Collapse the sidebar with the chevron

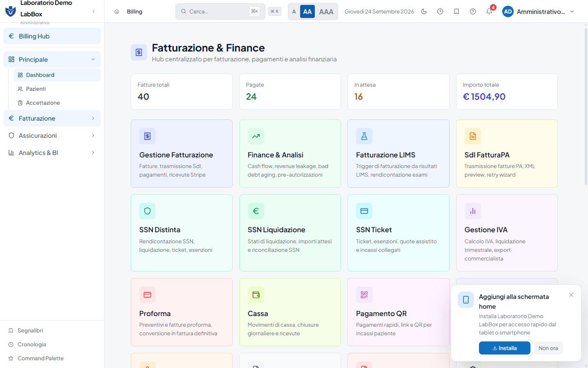pyautogui.click(x=94, y=11)
